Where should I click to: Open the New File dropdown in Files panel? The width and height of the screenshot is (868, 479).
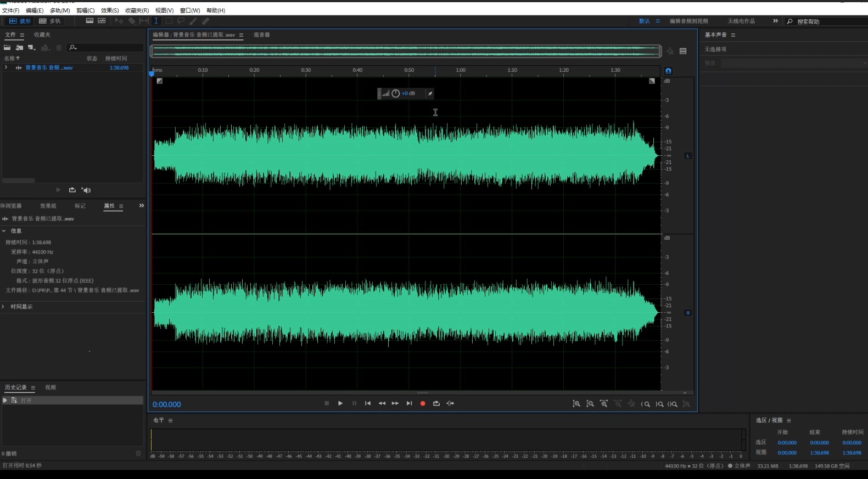pos(32,48)
